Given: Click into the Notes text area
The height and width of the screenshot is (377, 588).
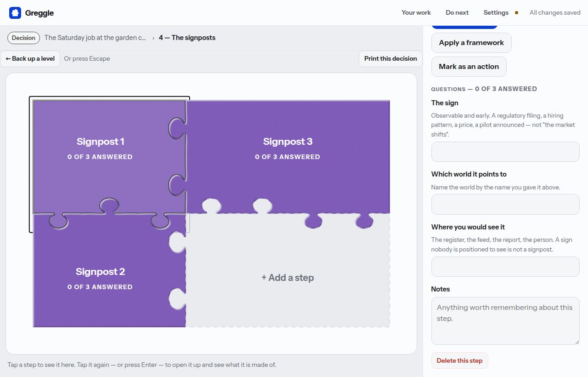Looking at the screenshot, I should pos(505,321).
